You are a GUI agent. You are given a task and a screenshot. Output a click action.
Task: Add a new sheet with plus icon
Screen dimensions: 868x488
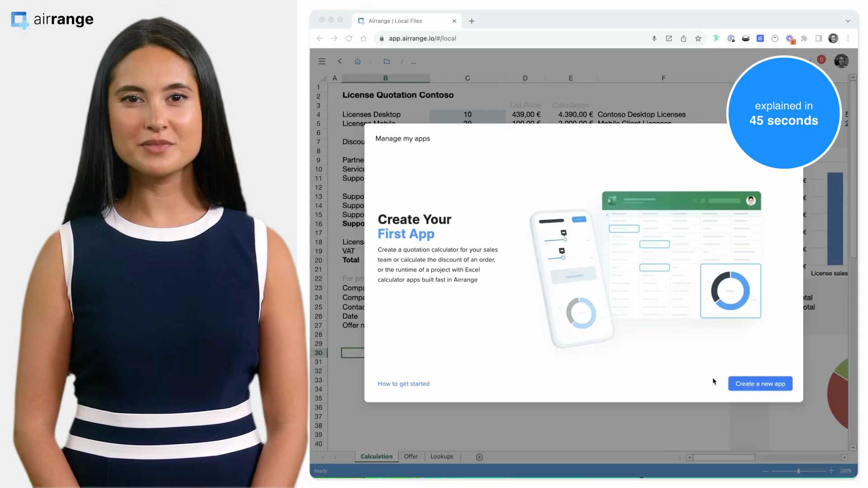(479, 457)
